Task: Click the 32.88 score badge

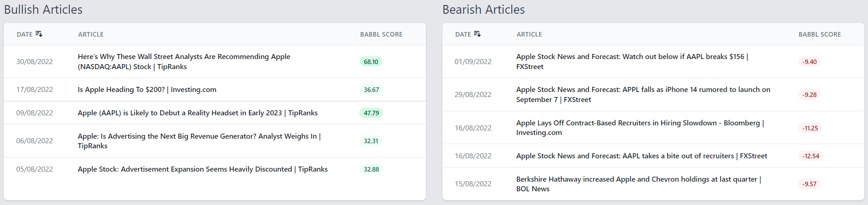Action: click(x=371, y=169)
